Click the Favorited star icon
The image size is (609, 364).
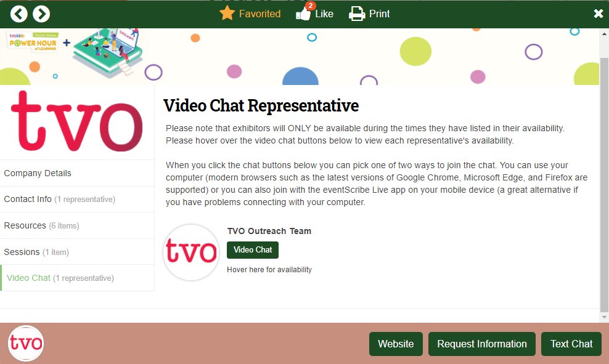coord(227,13)
